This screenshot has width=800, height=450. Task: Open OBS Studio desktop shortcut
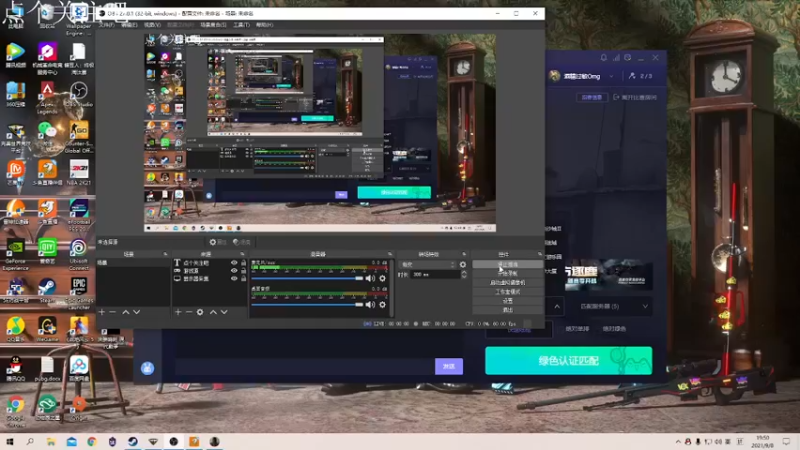[79, 95]
